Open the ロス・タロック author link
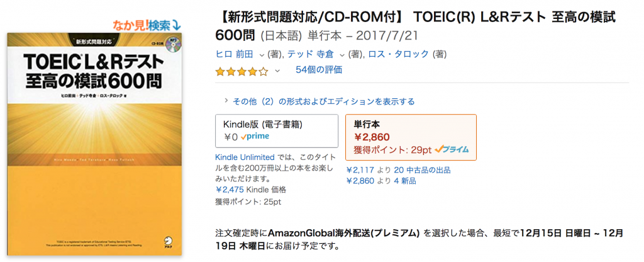The height and width of the screenshot is (262, 644). point(398,54)
